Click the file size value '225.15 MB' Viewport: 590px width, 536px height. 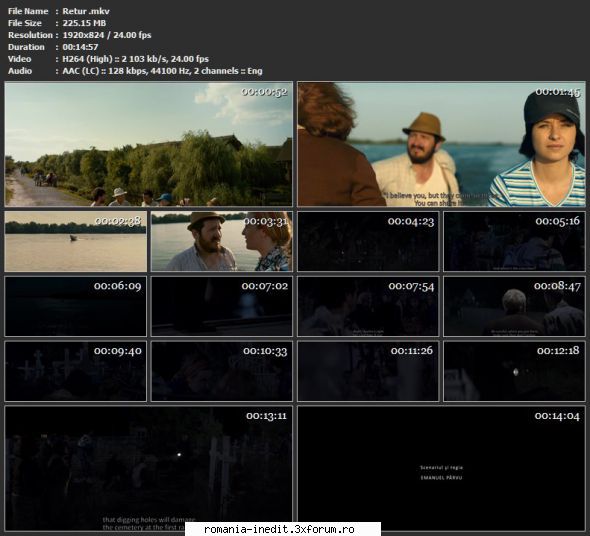click(84, 23)
